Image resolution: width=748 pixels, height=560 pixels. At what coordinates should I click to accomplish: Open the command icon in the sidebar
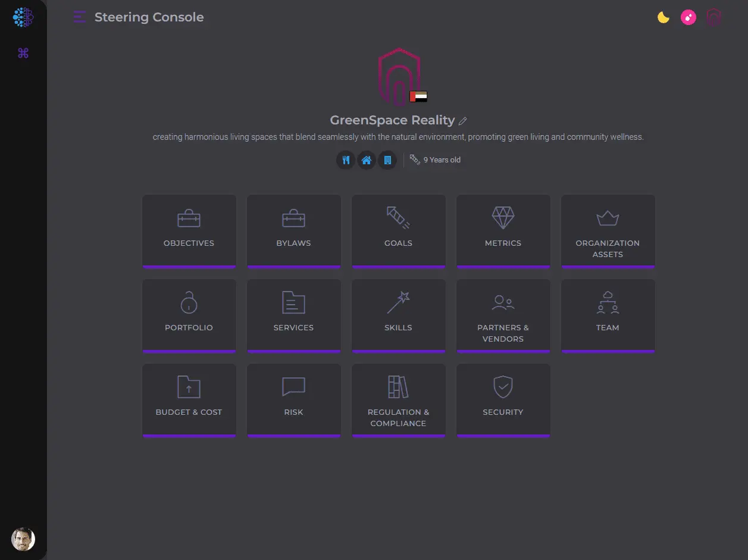23,54
